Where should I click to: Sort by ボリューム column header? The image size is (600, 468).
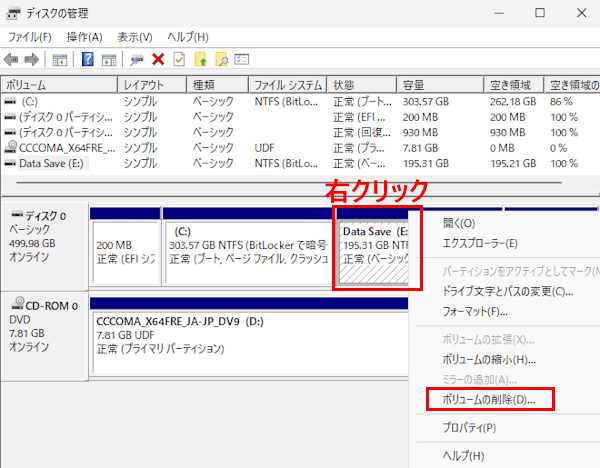coord(59,85)
